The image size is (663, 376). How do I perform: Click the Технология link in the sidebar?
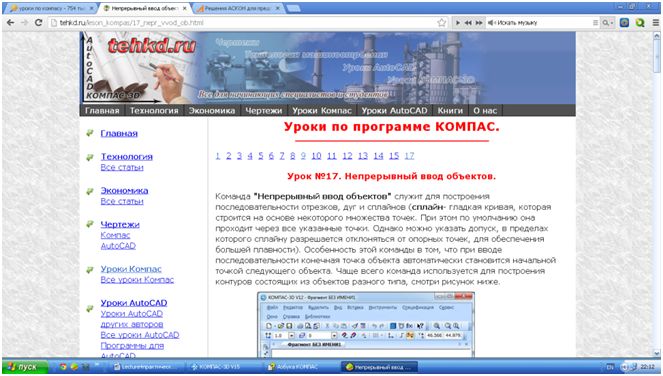pos(126,156)
